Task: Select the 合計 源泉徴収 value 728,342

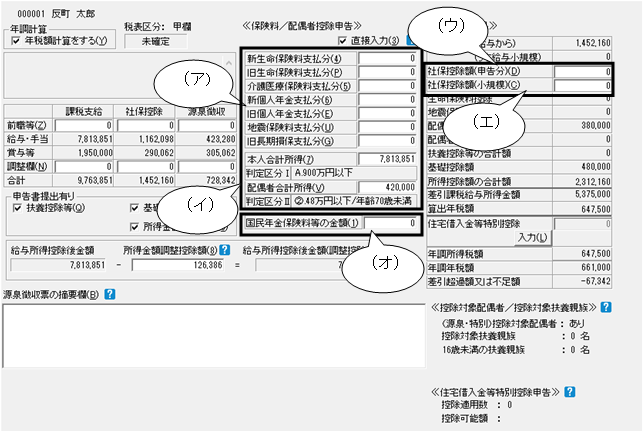Action: [221, 180]
